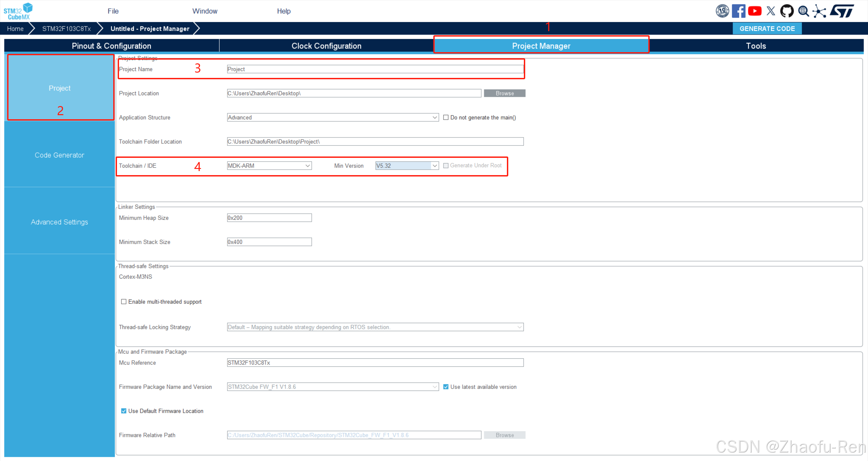Click the Mcu and Firmware Package title
Screen dimensions: 868x461
[152, 352]
